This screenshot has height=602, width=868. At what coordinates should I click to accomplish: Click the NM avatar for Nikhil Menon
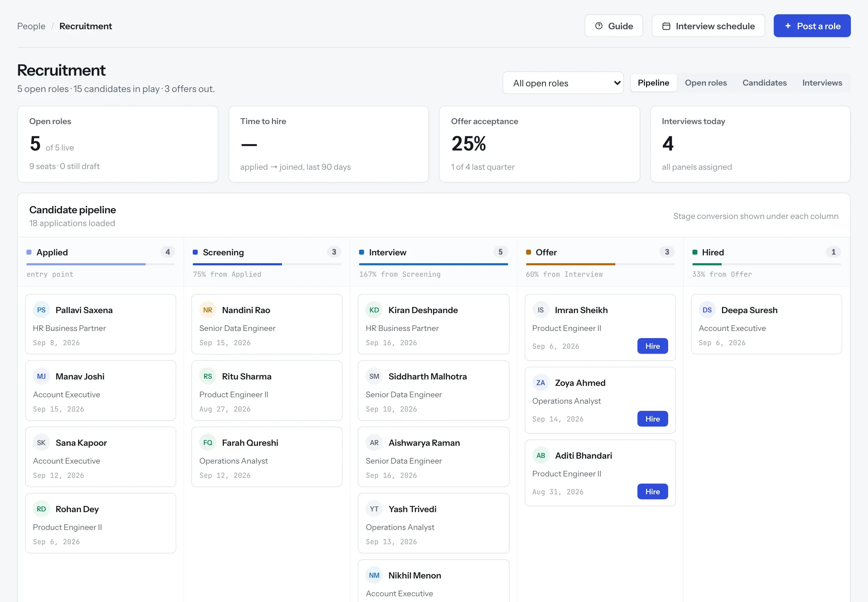374,576
